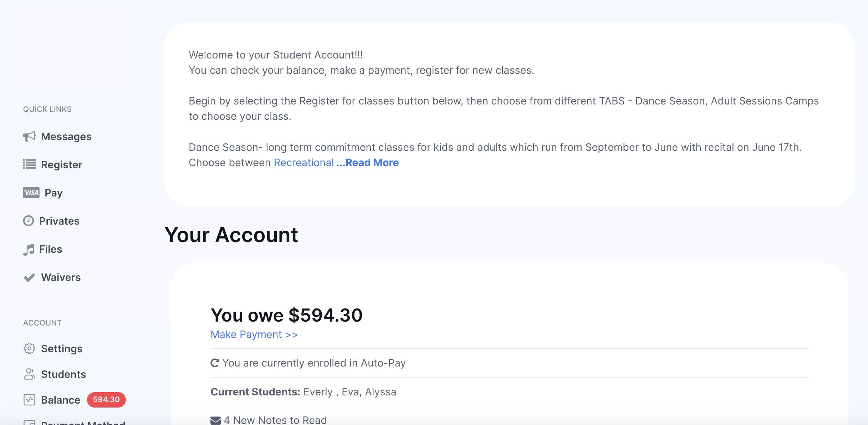Screen dimensions: 868x425
Task: Expand the welcome text with Read More
Action: click(x=368, y=163)
